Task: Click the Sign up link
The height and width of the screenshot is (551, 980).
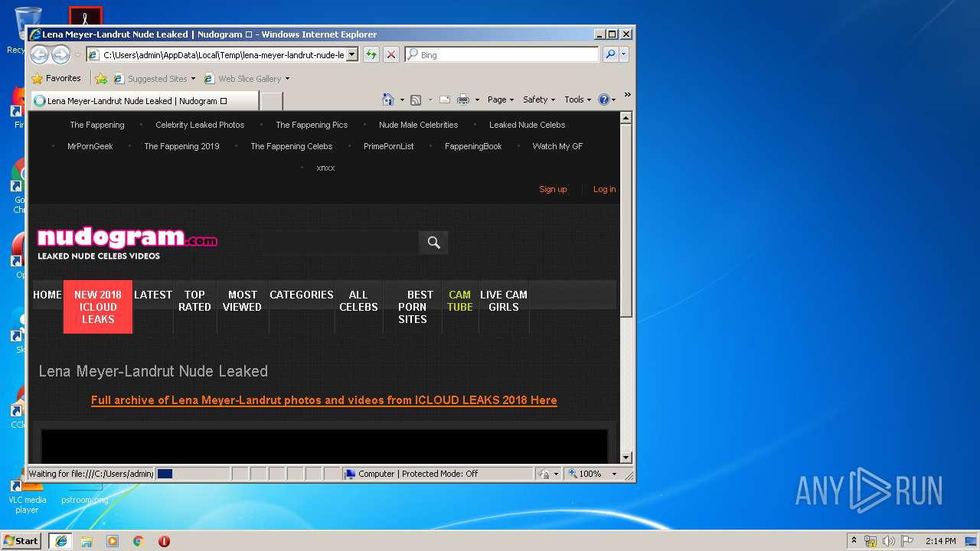Action: click(553, 189)
